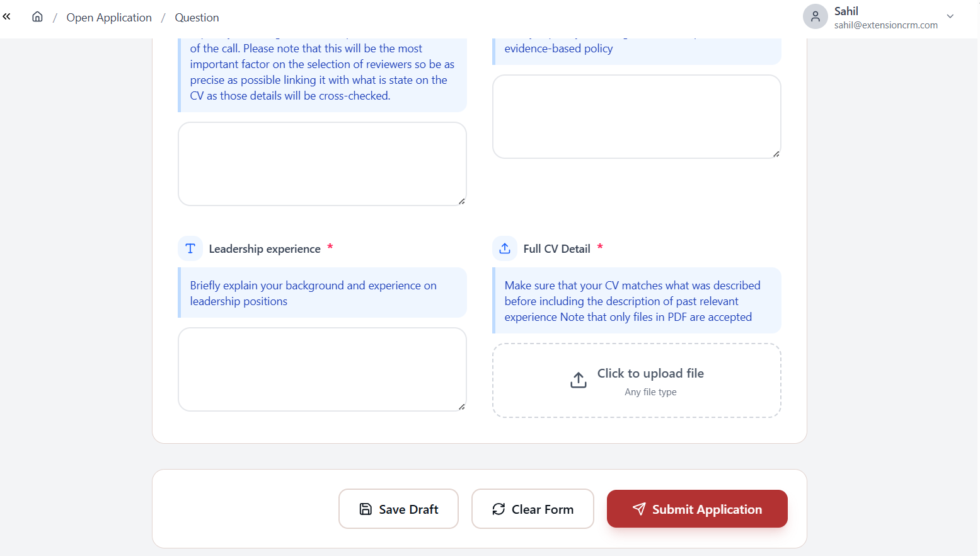Expand the user account dropdown chevron
Screen dimensions: 980x556
tap(950, 17)
